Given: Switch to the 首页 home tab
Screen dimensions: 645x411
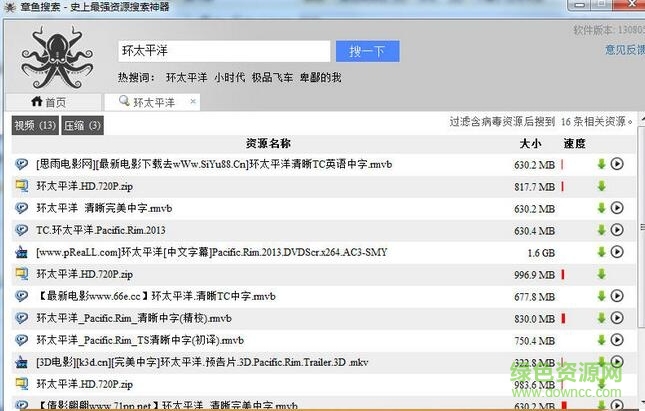Looking at the screenshot, I should coord(49,102).
